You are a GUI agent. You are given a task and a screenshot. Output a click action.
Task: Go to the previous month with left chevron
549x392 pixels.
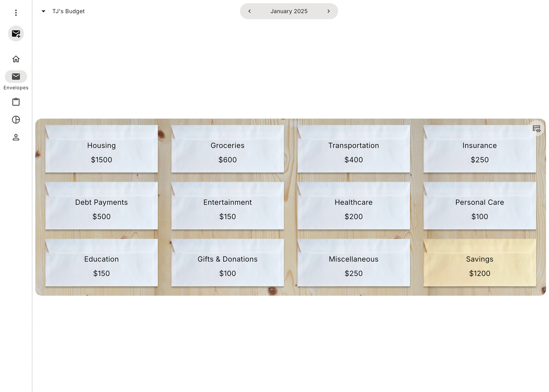250,11
